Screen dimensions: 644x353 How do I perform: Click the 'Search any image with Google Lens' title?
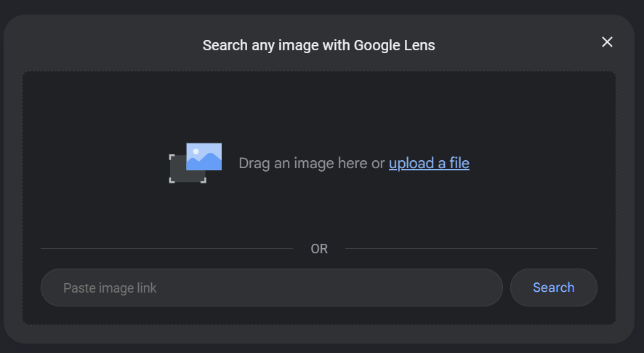pos(318,45)
